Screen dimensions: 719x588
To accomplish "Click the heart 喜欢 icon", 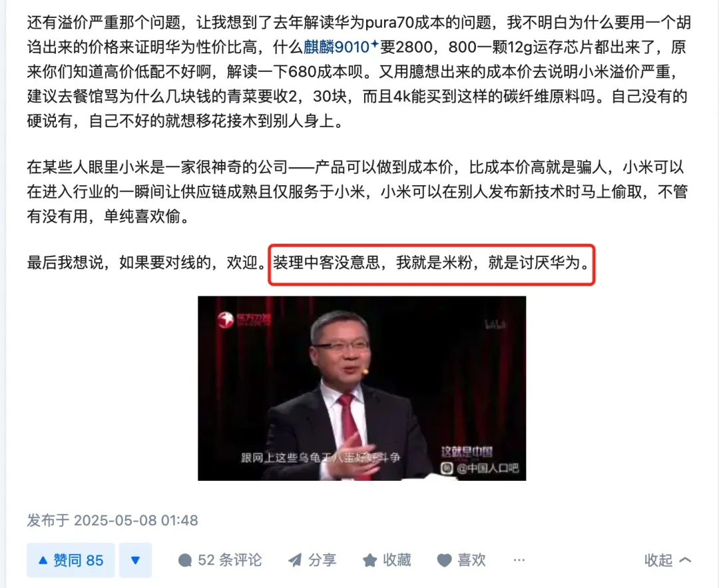I will click(x=444, y=560).
